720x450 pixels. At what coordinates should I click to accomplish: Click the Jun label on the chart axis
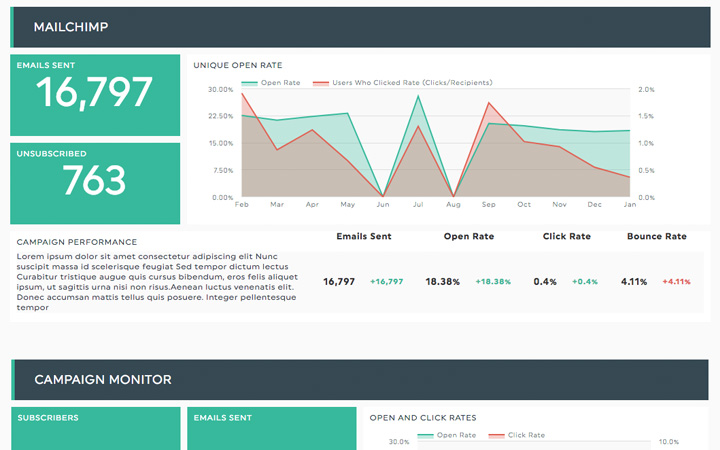click(382, 204)
